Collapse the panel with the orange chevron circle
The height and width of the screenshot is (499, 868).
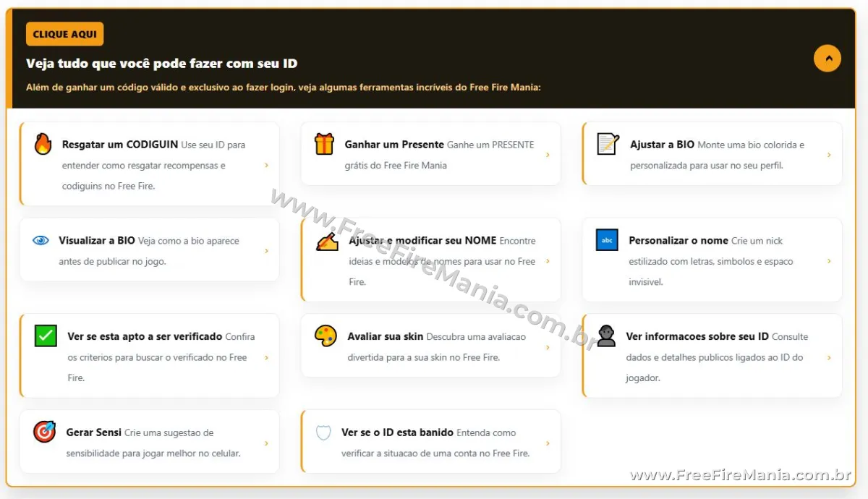tap(827, 58)
